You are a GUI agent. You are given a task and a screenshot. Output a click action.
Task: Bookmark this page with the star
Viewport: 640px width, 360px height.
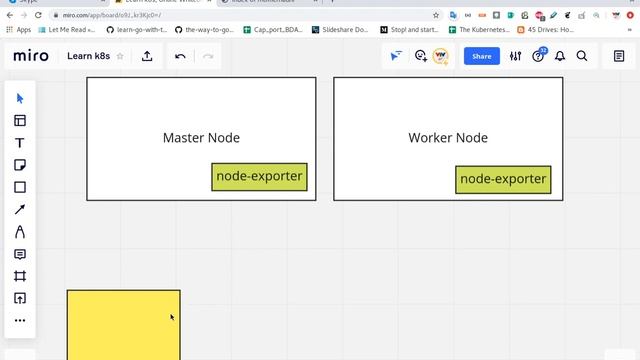(436, 15)
